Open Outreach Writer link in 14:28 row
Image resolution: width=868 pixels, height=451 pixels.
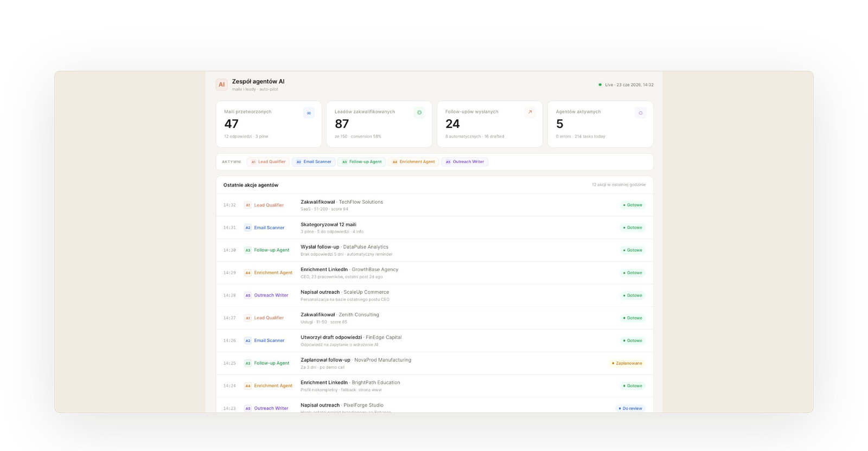click(x=271, y=295)
